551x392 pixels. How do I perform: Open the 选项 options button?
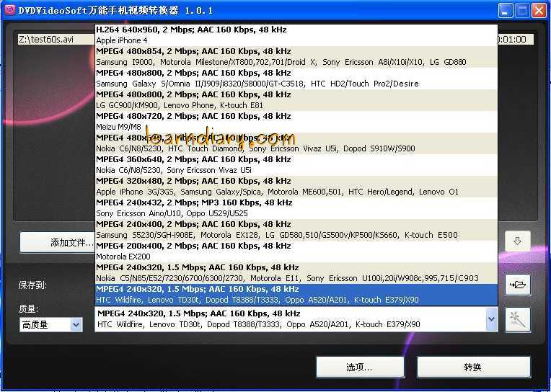pyautogui.click(x=360, y=367)
